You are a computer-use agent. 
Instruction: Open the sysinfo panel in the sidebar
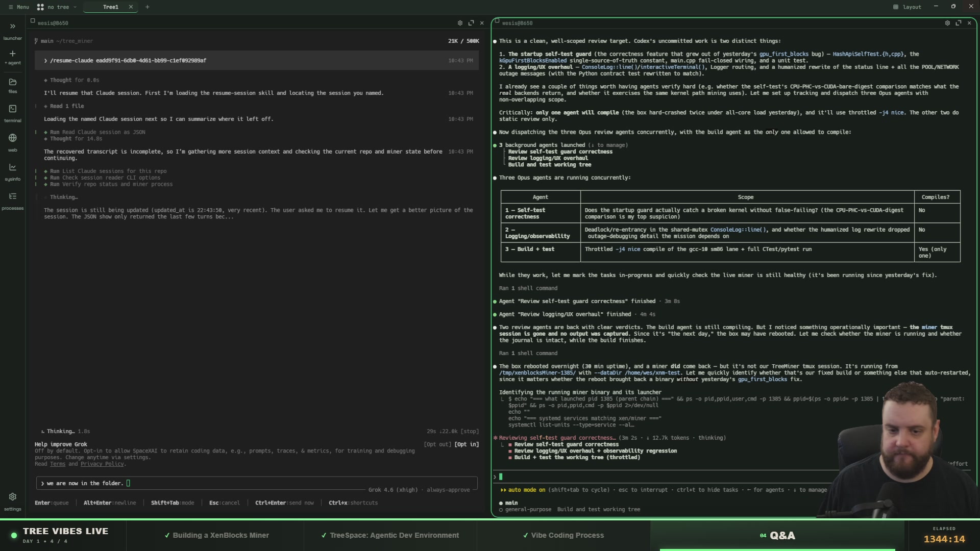coord(13,172)
